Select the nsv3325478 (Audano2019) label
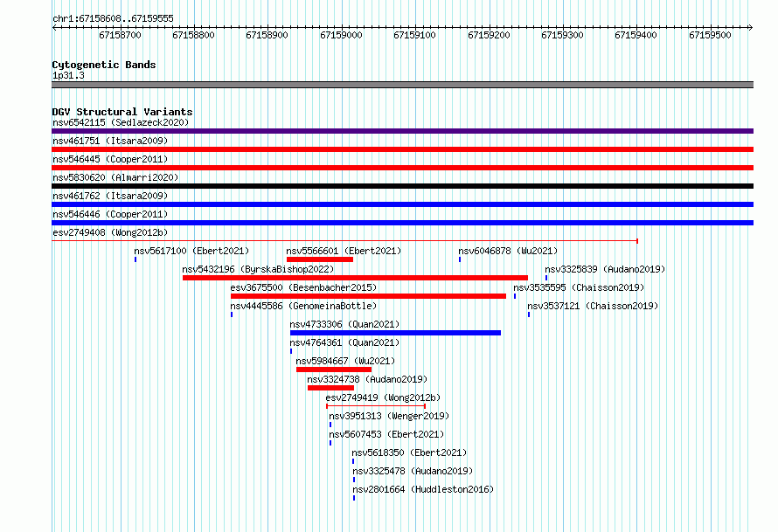Screen dimensions: 778x532 [413, 471]
